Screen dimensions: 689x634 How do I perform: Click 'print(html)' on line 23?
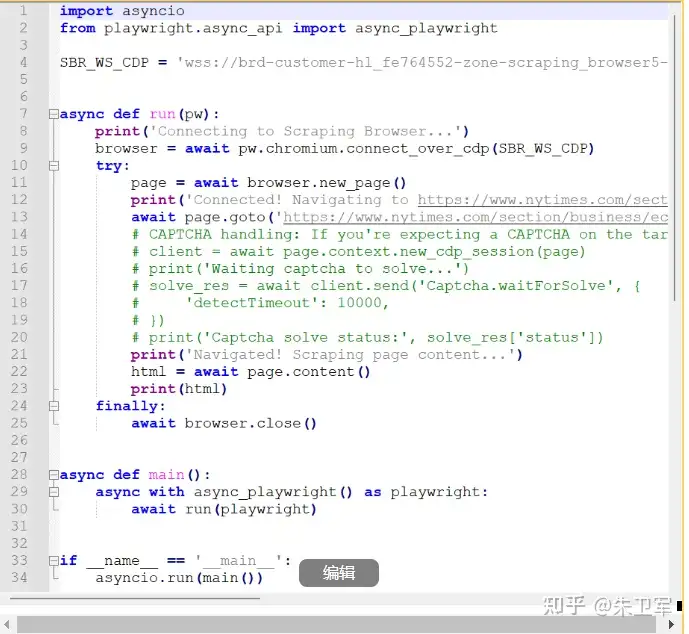179,389
